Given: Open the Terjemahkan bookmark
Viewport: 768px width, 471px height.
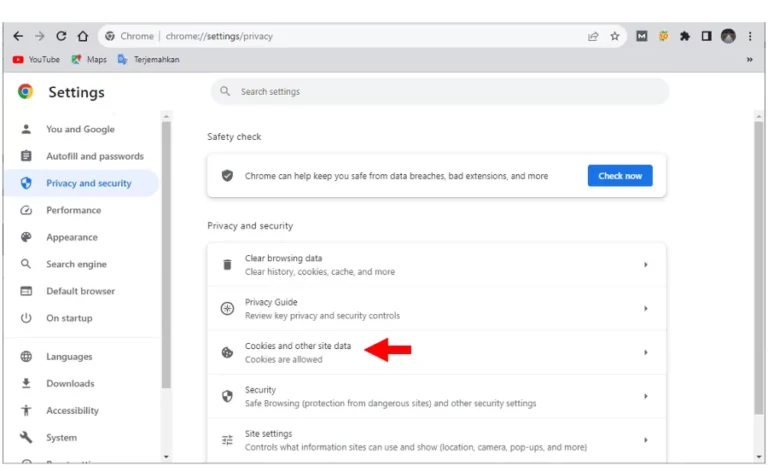Looking at the screenshot, I should pyautogui.click(x=148, y=59).
